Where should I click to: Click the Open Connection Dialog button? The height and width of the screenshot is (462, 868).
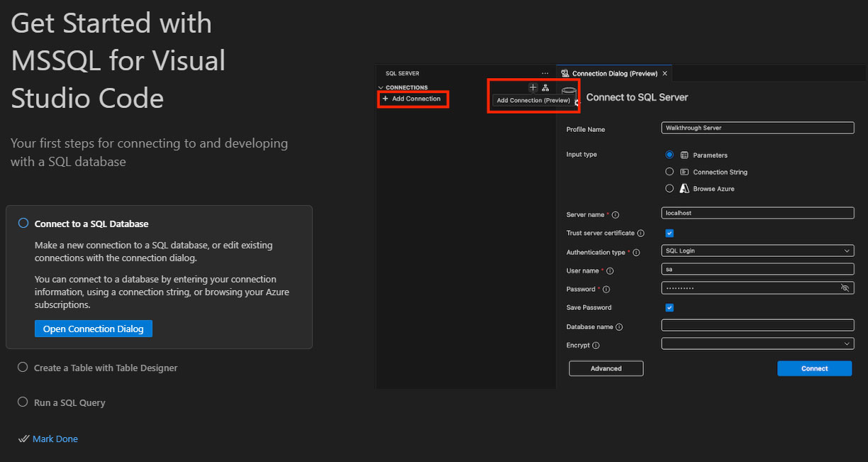(x=94, y=329)
